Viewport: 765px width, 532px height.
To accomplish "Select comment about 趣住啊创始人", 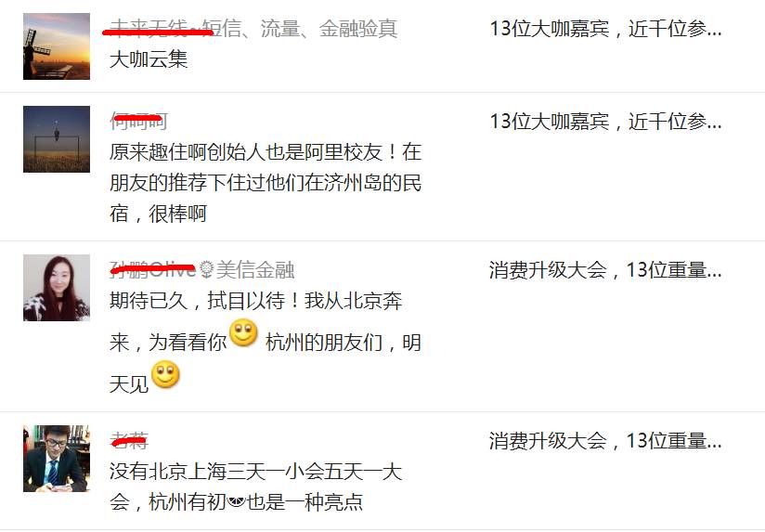I will pos(266,183).
